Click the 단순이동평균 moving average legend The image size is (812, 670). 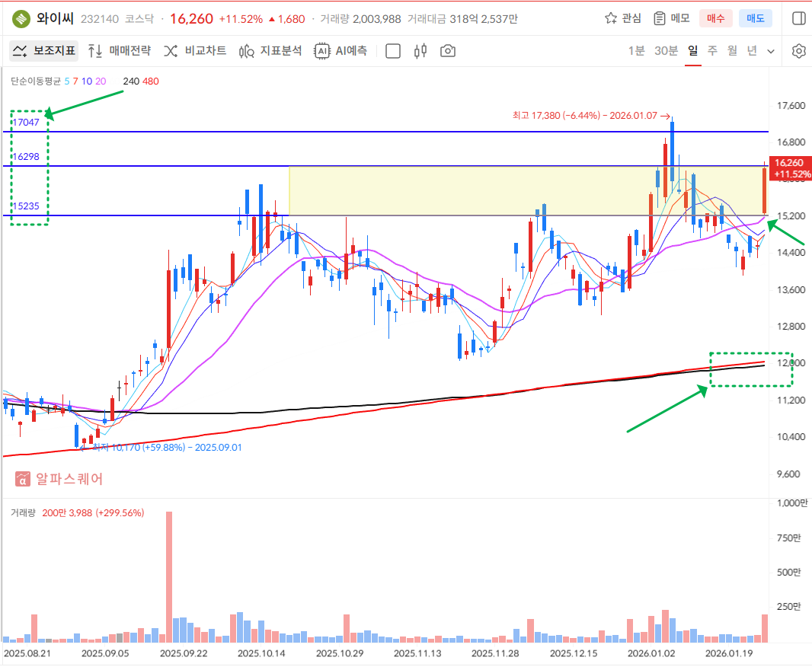point(35,81)
